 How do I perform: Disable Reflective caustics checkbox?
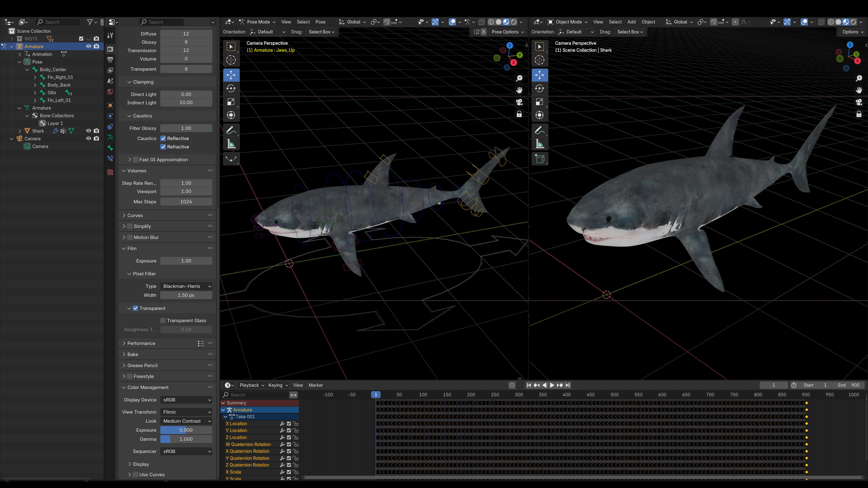pos(163,138)
